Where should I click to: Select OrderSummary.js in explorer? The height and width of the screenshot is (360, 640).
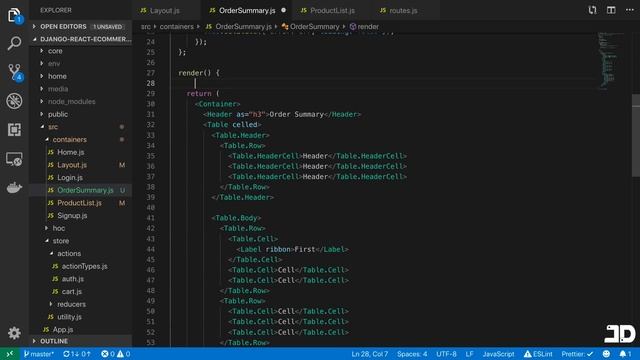point(80,190)
